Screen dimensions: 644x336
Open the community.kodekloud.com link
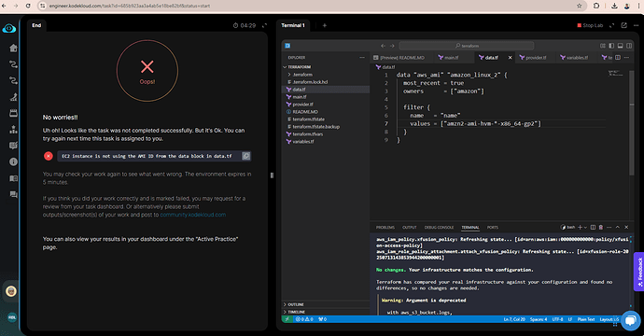pos(192,215)
